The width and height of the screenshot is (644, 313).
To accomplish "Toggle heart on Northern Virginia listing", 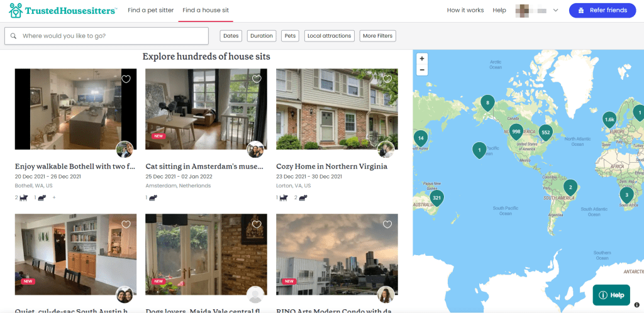I will click(x=387, y=79).
